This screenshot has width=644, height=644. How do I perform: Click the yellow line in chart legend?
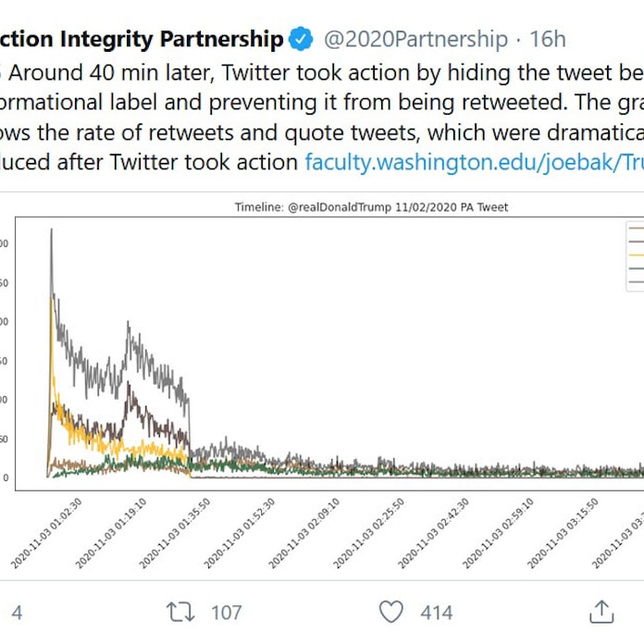[x=636, y=252]
